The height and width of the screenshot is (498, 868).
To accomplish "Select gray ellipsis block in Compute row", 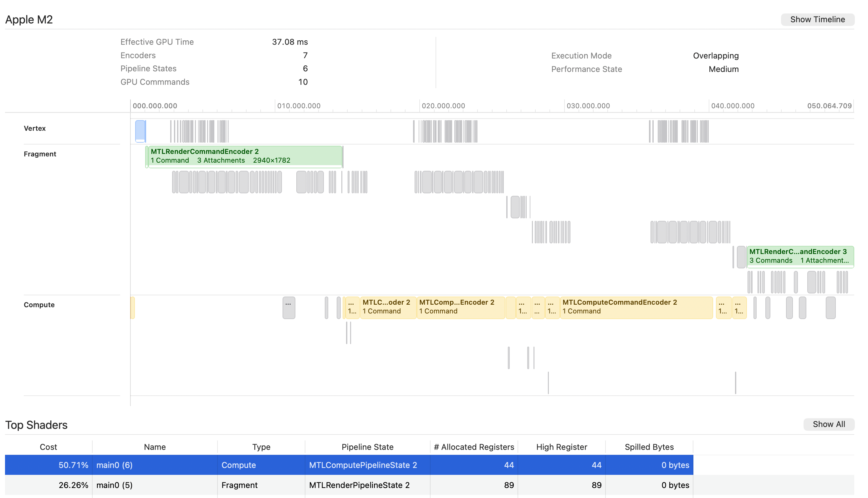I will pos(289,308).
